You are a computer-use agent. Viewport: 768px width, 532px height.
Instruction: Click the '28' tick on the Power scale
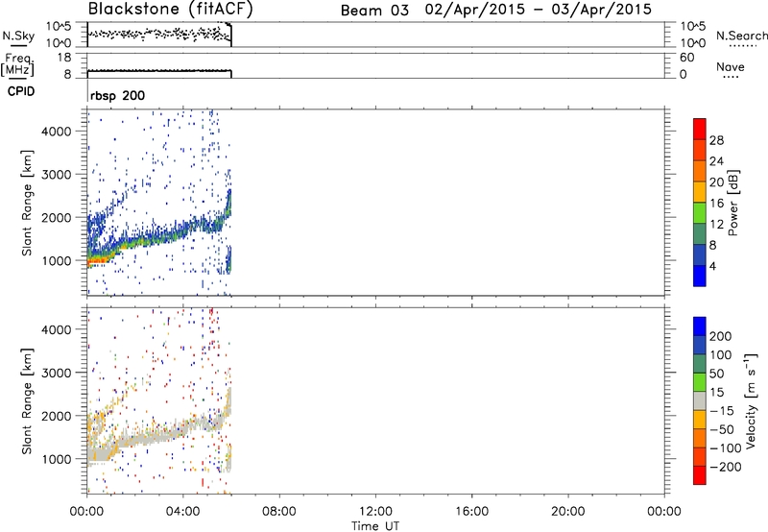click(716, 140)
